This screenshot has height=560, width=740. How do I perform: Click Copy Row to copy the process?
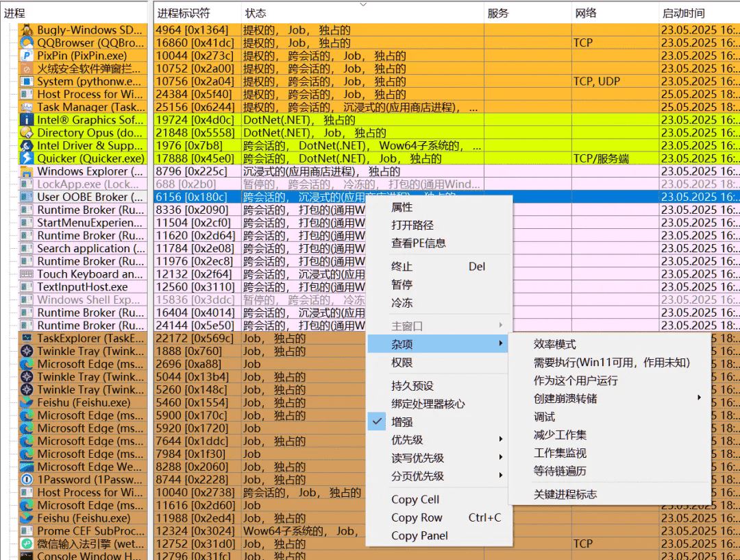pos(416,518)
